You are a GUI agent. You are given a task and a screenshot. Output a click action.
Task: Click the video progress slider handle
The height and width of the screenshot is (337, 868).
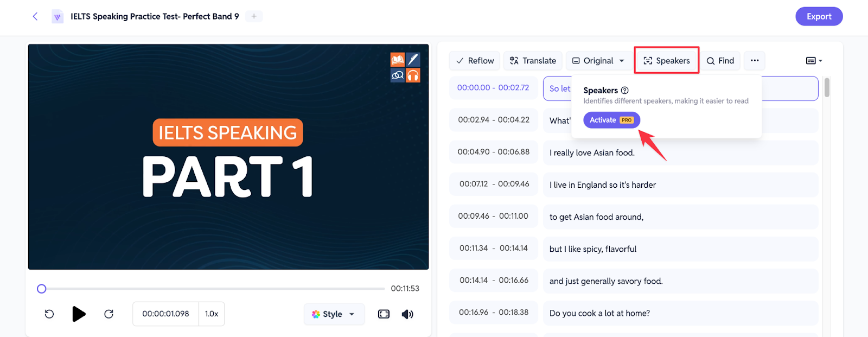[41, 289]
